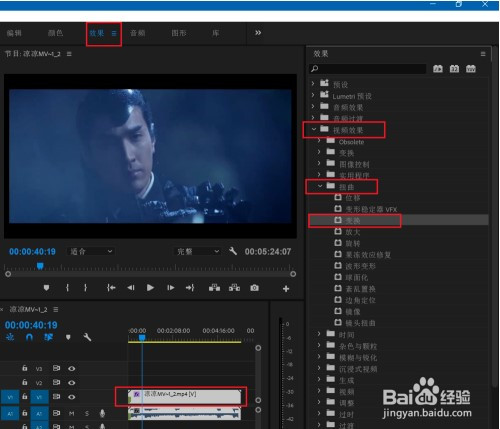Expand the Obsolete folder
This screenshot has width=500, height=429.
click(x=319, y=141)
